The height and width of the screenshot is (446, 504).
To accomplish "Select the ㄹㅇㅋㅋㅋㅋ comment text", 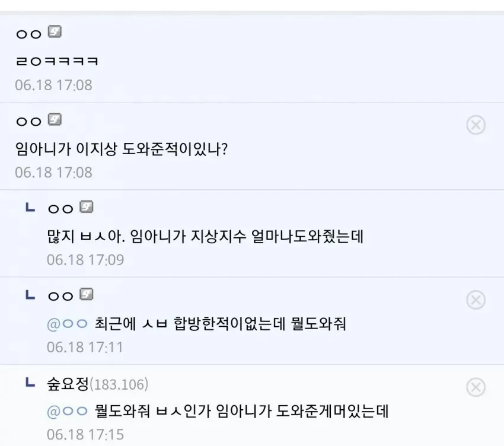I will point(57,61).
